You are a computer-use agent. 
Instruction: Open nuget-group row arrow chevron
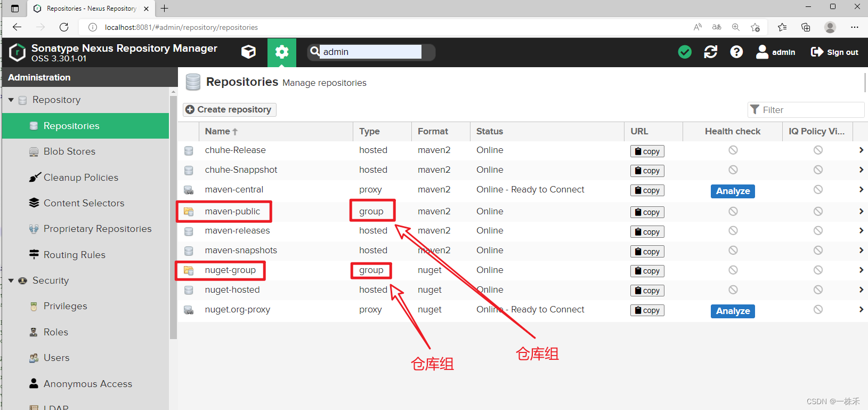pos(861,270)
